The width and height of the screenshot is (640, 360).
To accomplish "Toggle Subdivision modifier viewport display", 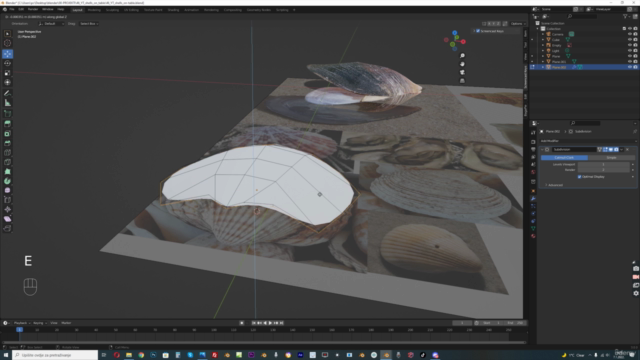I will pos(611,149).
